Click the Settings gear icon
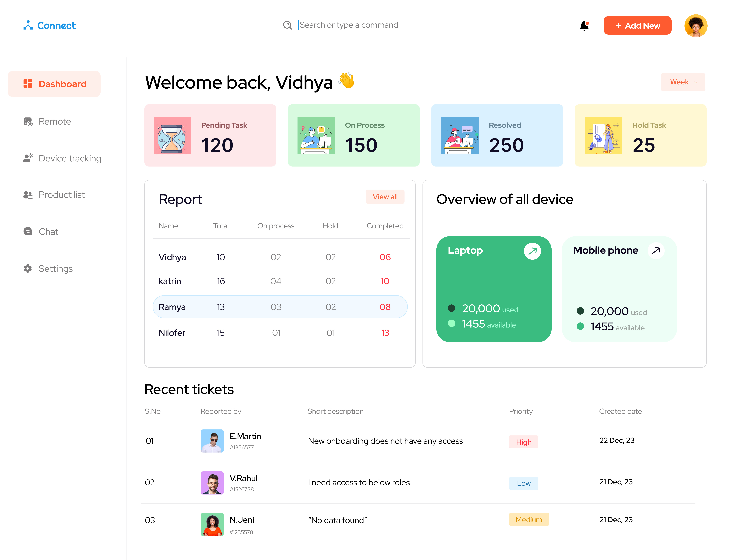This screenshot has height=560, width=738. (28, 268)
